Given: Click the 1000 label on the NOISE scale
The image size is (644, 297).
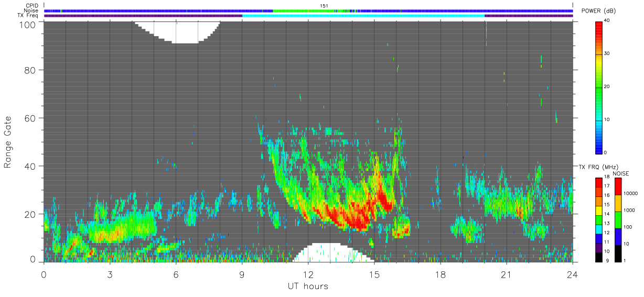Looking at the screenshot, I should (628, 210).
